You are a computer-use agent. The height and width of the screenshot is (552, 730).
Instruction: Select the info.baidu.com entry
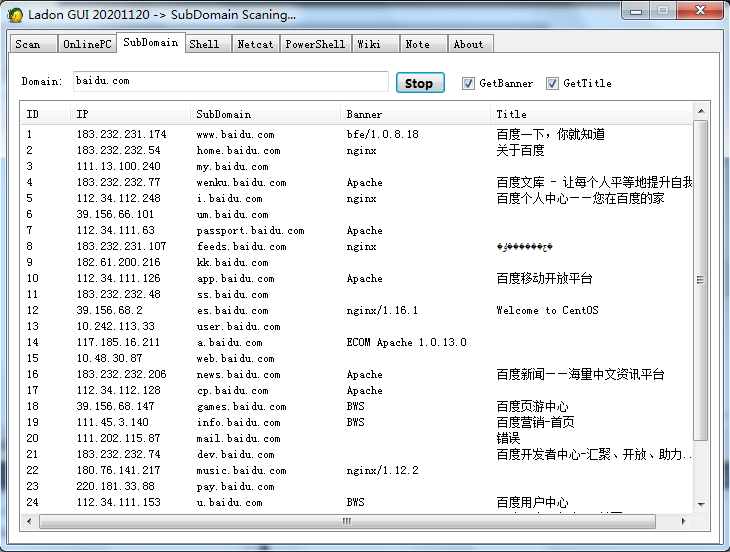coord(357,422)
